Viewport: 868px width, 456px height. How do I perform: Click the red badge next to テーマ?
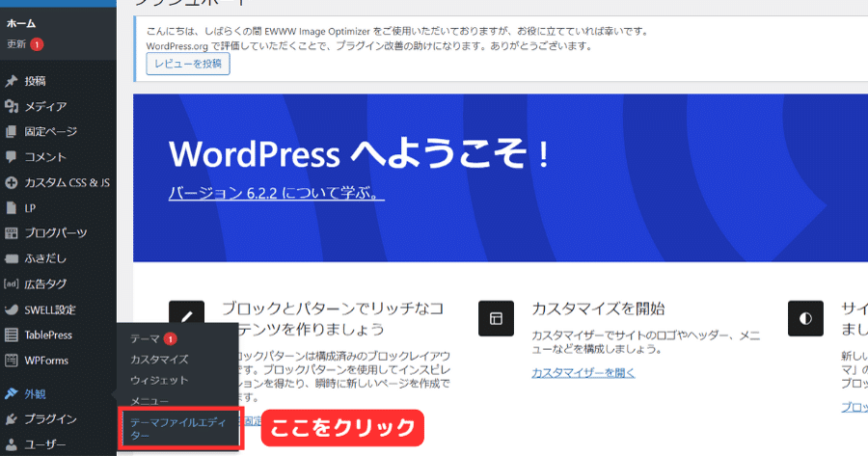171,338
